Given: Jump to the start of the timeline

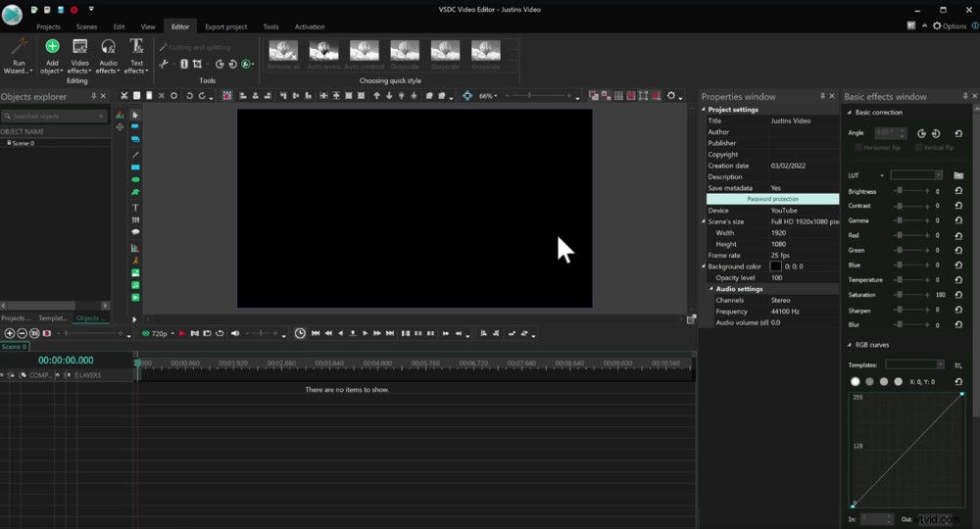Looking at the screenshot, I should coord(316,333).
